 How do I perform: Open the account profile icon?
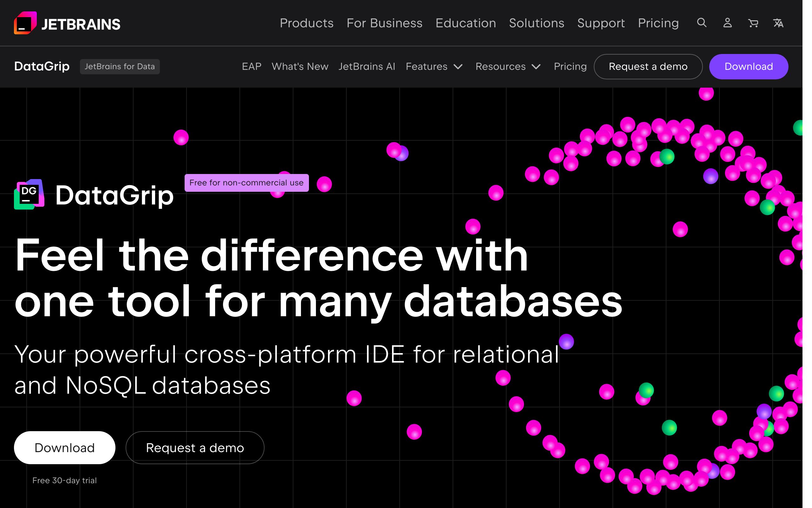pyautogui.click(x=727, y=23)
